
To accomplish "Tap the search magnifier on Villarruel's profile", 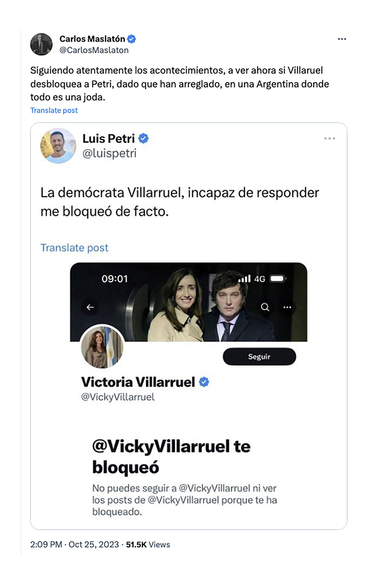I will 265,307.
